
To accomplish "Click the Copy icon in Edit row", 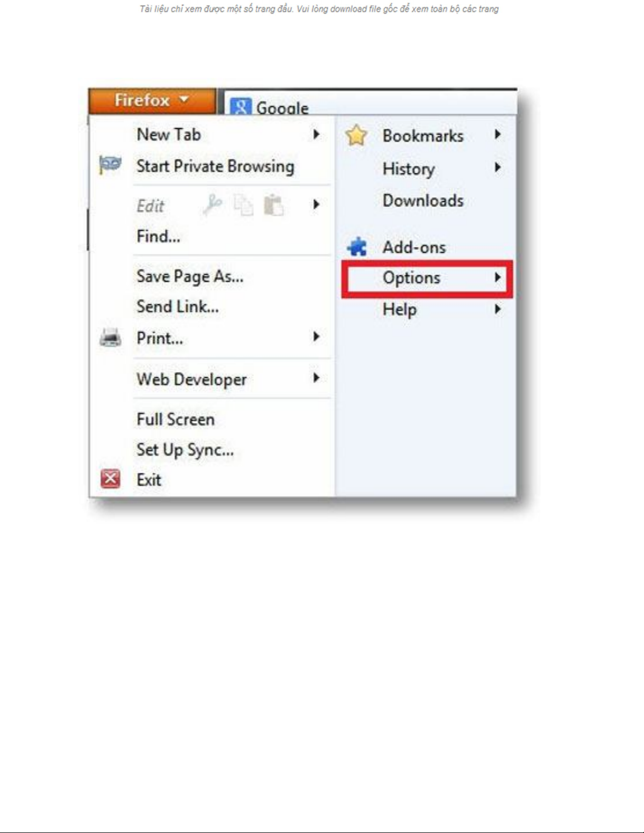I will pyautogui.click(x=243, y=205).
